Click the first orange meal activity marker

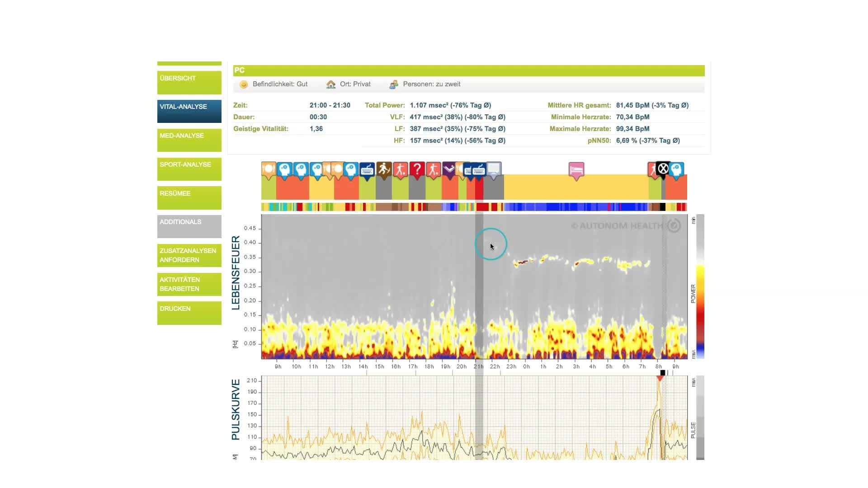[x=269, y=170]
